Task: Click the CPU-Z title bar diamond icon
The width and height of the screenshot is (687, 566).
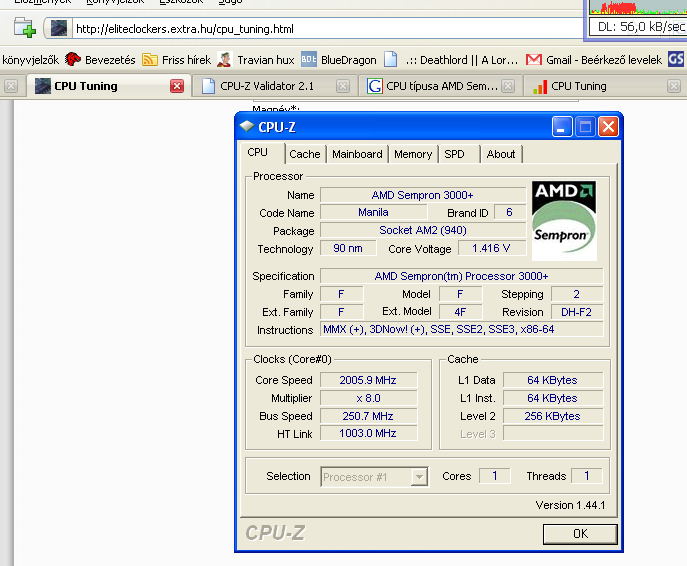Action: [247, 127]
